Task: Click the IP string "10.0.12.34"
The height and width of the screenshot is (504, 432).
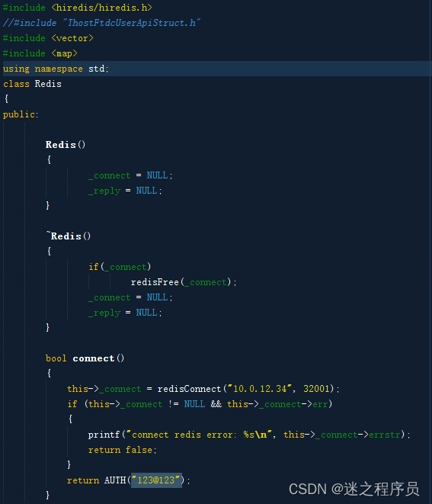Action: tap(260, 389)
